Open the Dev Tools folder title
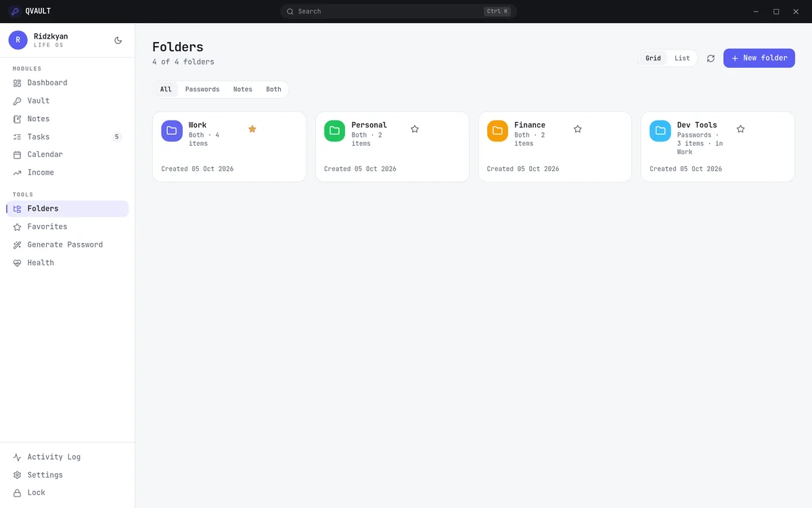 coord(697,125)
